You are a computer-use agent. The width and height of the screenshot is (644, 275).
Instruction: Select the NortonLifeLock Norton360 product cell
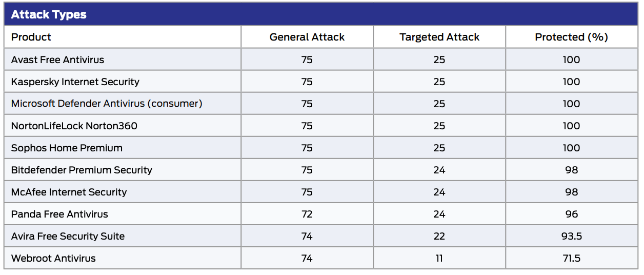click(x=74, y=126)
